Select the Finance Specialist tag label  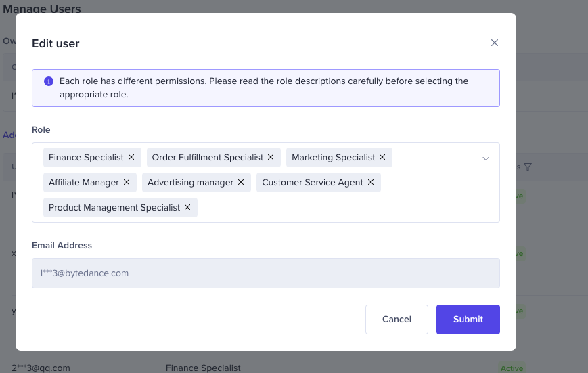86,158
